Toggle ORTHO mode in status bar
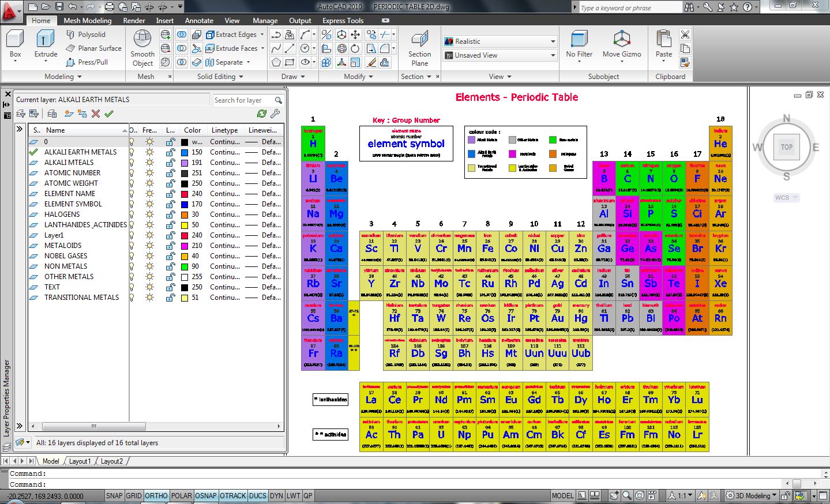This screenshot has height=504, width=830. pos(156,495)
